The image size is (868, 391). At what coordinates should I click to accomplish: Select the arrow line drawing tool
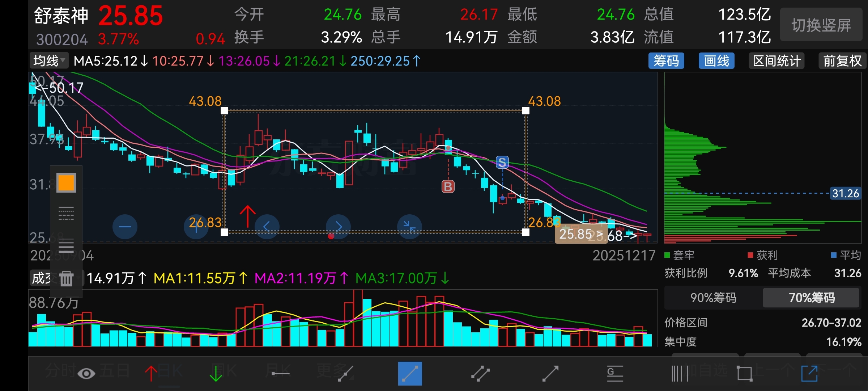point(550,373)
